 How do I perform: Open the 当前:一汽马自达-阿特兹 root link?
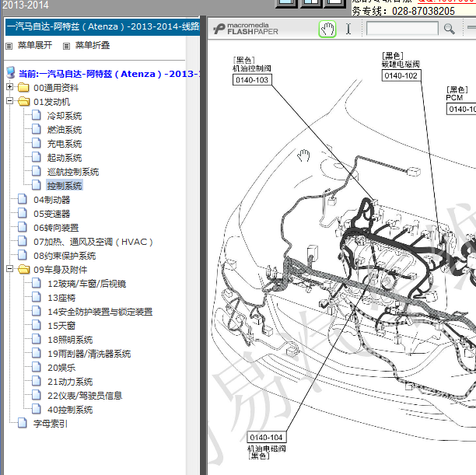point(110,74)
